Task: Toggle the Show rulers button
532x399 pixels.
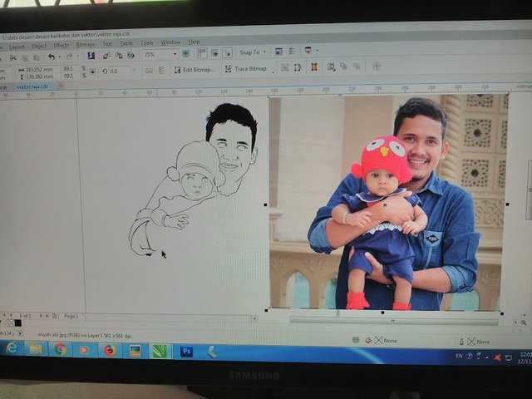Action: [202, 53]
